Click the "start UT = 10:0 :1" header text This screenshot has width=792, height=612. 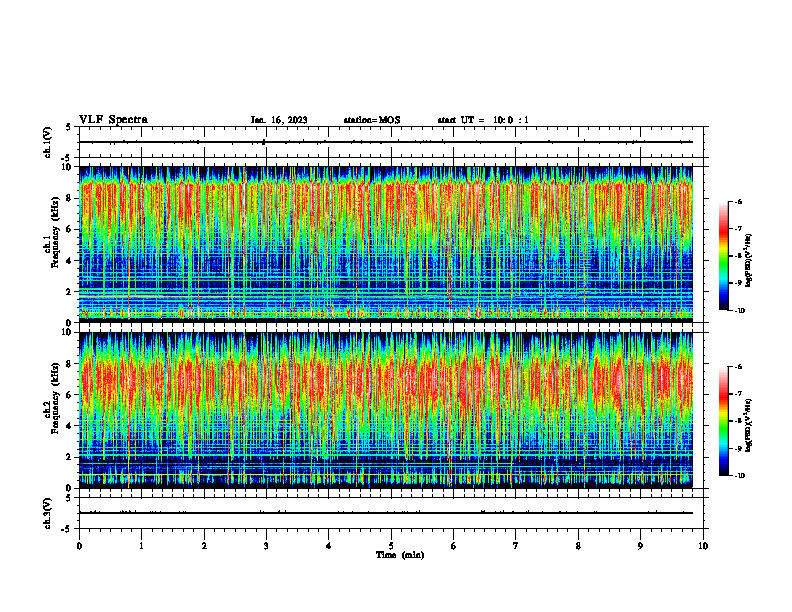(483, 120)
